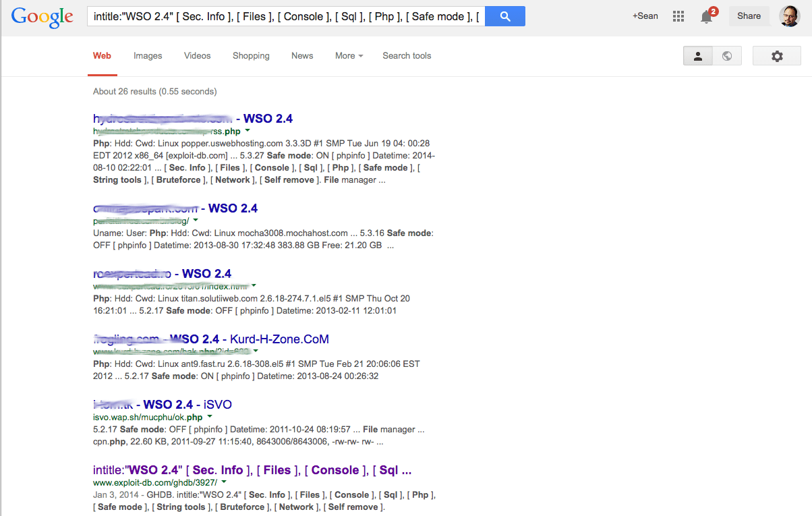Image resolution: width=812 pixels, height=516 pixels.
Task: Open the settings gear menu
Action: point(777,56)
